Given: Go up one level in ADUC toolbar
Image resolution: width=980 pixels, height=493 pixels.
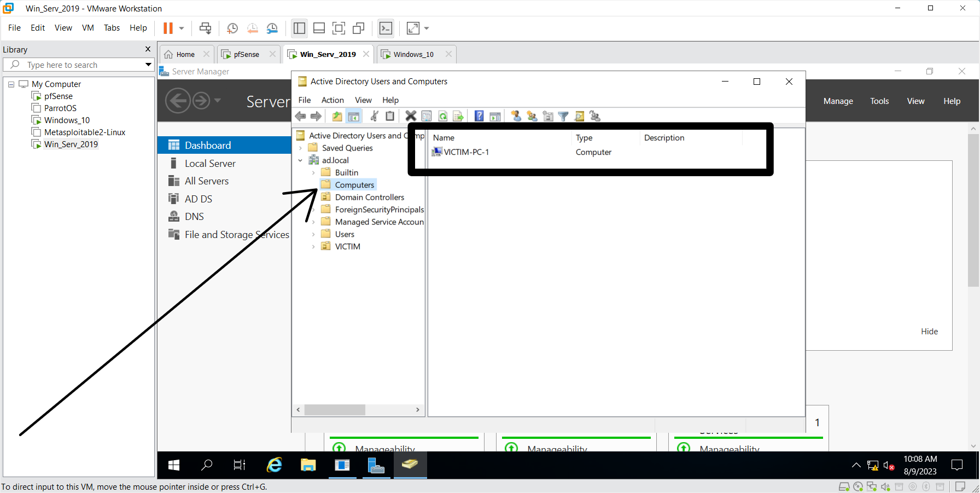Looking at the screenshot, I should pos(337,116).
